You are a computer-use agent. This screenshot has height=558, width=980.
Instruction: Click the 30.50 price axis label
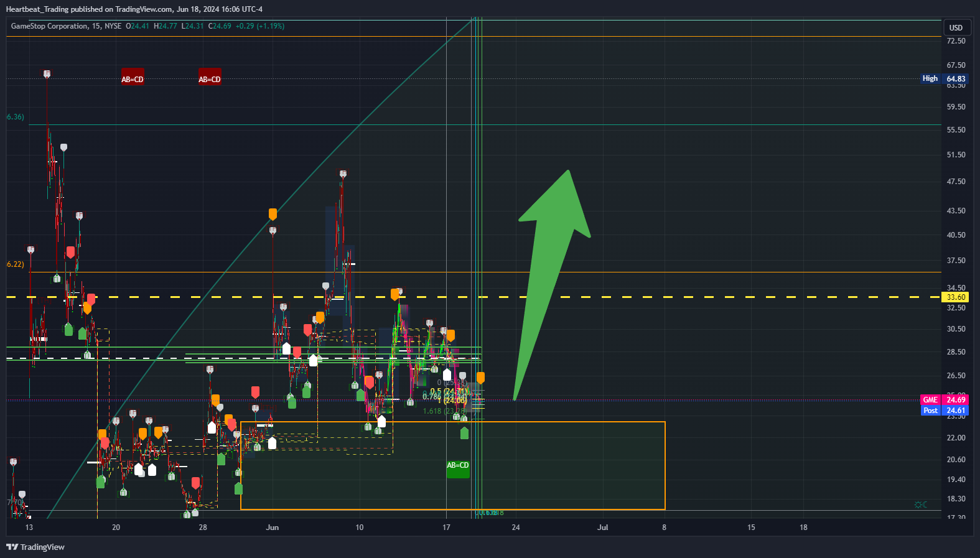click(x=956, y=329)
